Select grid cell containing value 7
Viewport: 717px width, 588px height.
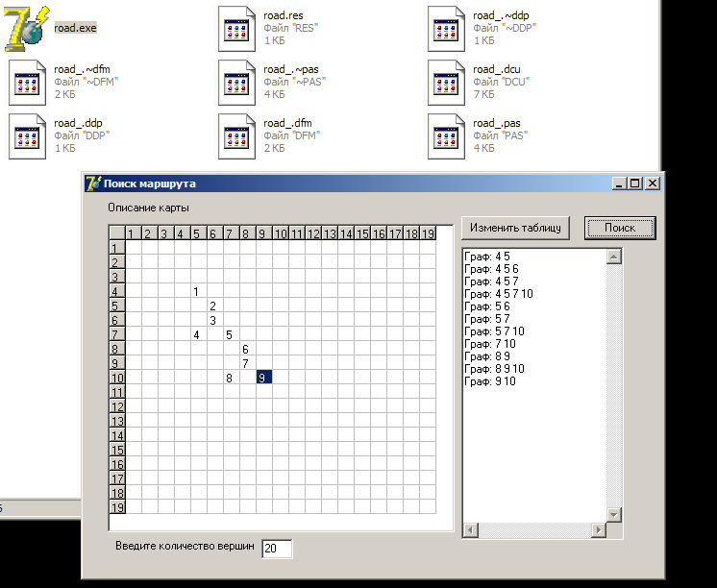[x=248, y=363]
